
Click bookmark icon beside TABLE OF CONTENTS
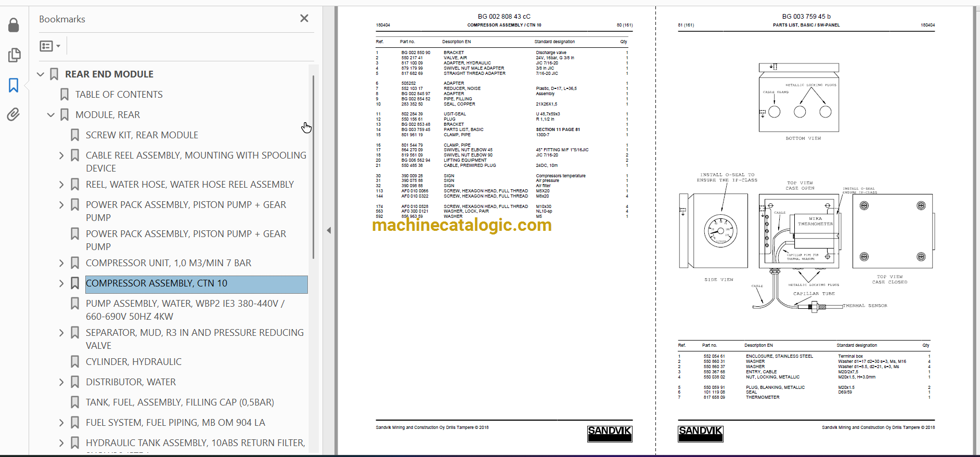pos(65,95)
